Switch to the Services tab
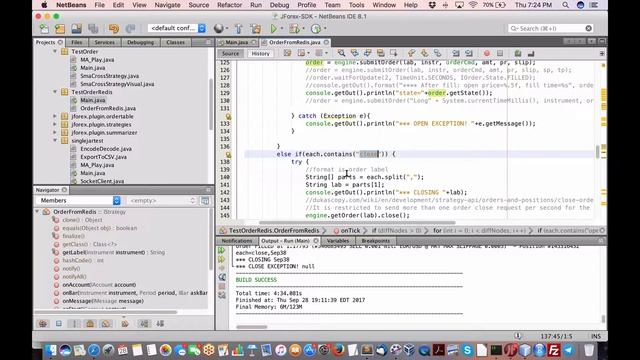640x360 pixels. click(x=104, y=42)
